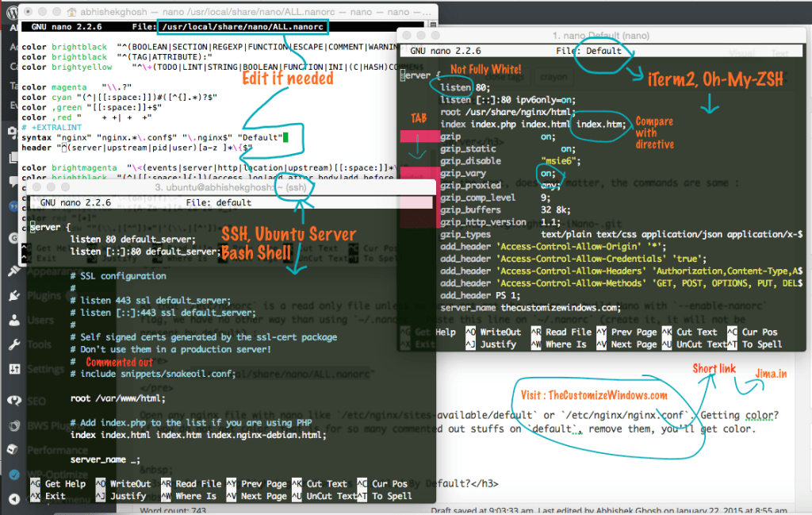Click '# include snippets/snakeoil.conf;' line
This screenshot has width=812, height=515.
point(153,374)
